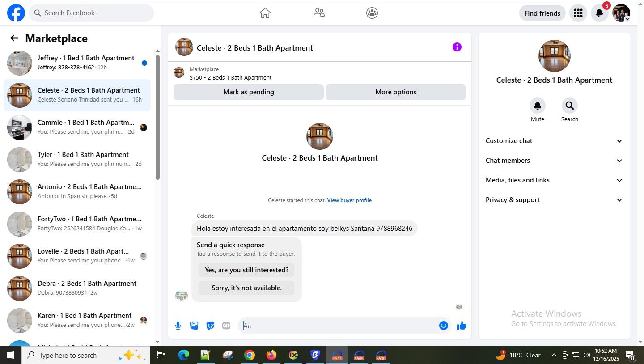This screenshot has height=364, width=644.
Task: Open FortyTwo 1 Bed 1 Bath chat
Action: (x=77, y=224)
